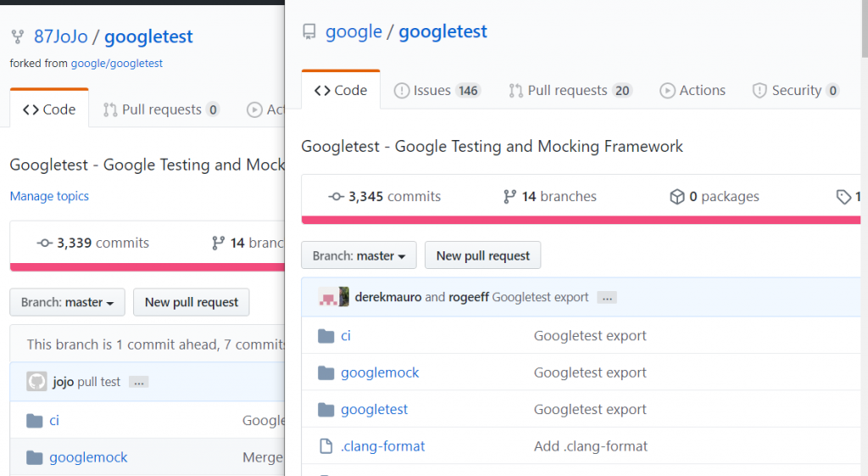Expand commit details ellipsis after Googletest export
The image size is (868, 476).
tap(606, 298)
